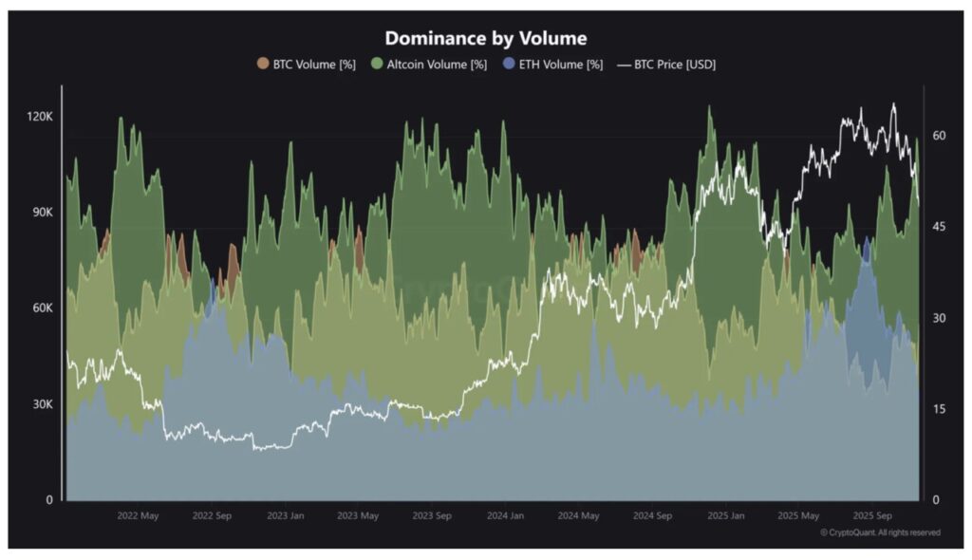This screenshot has height=560, width=972.
Task: Click the brown BTC Volume legend dot
Action: (x=263, y=64)
